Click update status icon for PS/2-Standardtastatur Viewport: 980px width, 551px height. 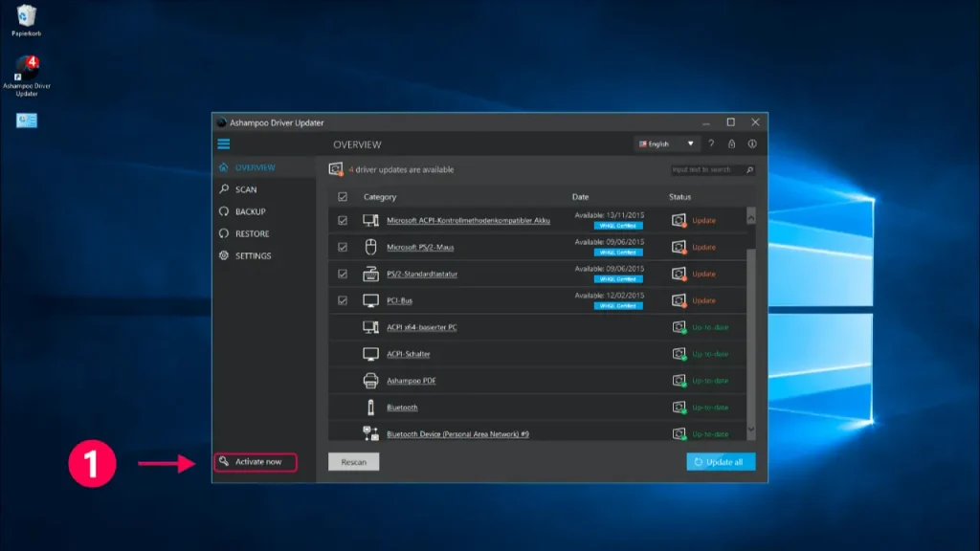click(x=679, y=274)
